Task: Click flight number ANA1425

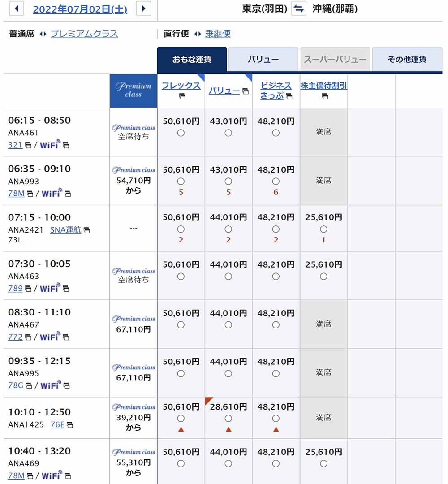Action: tap(26, 425)
